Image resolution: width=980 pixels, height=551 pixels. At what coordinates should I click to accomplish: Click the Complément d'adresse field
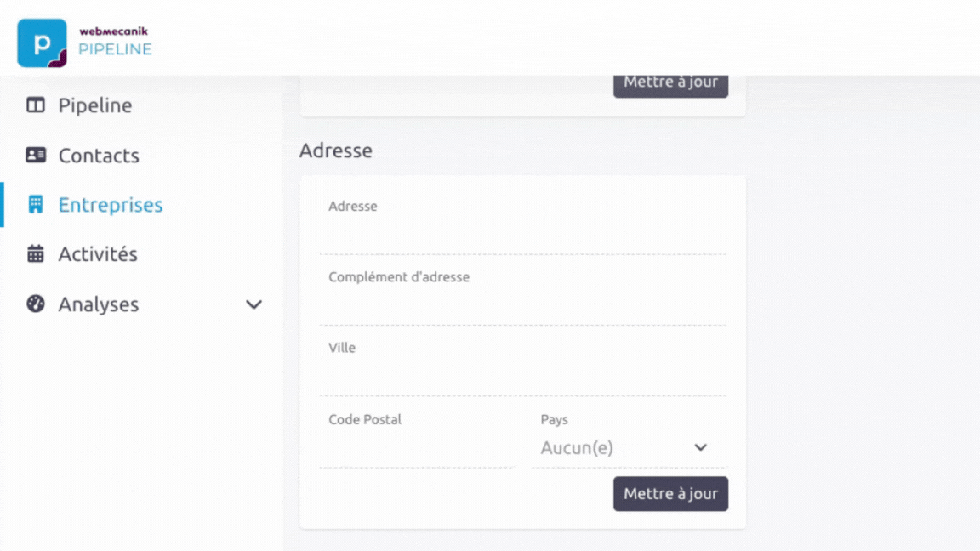click(522, 306)
